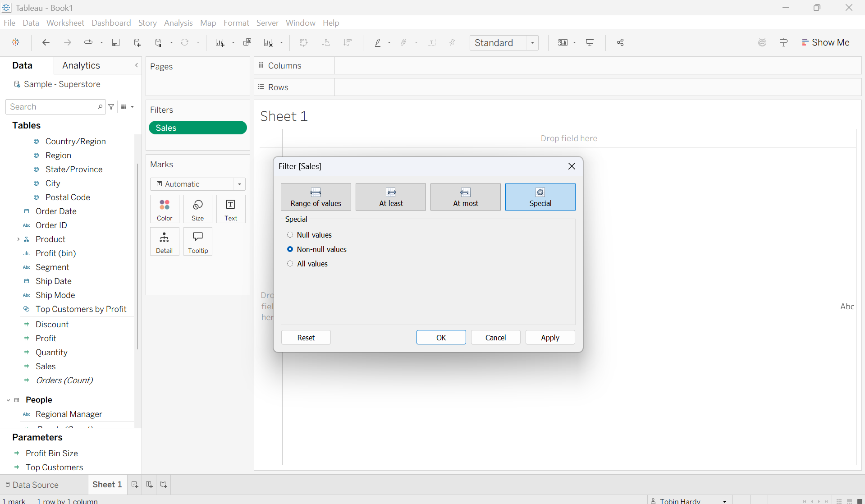The width and height of the screenshot is (865, 504).
Task: Click the Save toolbar icon
Action: pos(116,42)
